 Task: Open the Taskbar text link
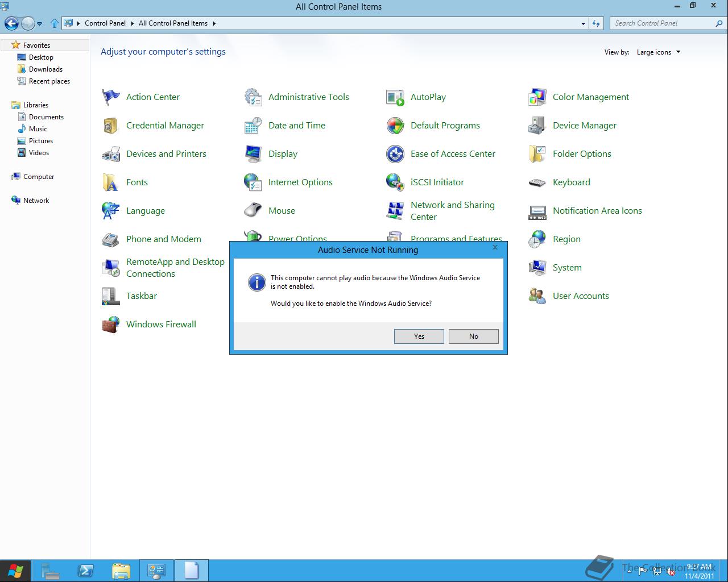[142, 296]
